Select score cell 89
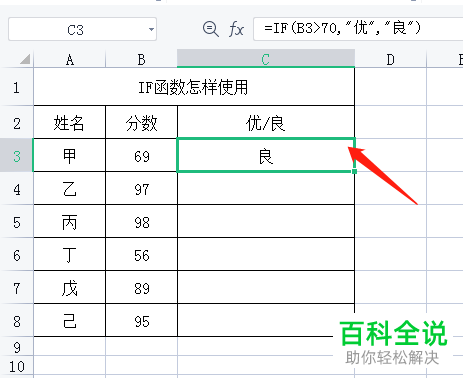The width and height of the screenshot is (463, 378). click(x=141, y=287)
